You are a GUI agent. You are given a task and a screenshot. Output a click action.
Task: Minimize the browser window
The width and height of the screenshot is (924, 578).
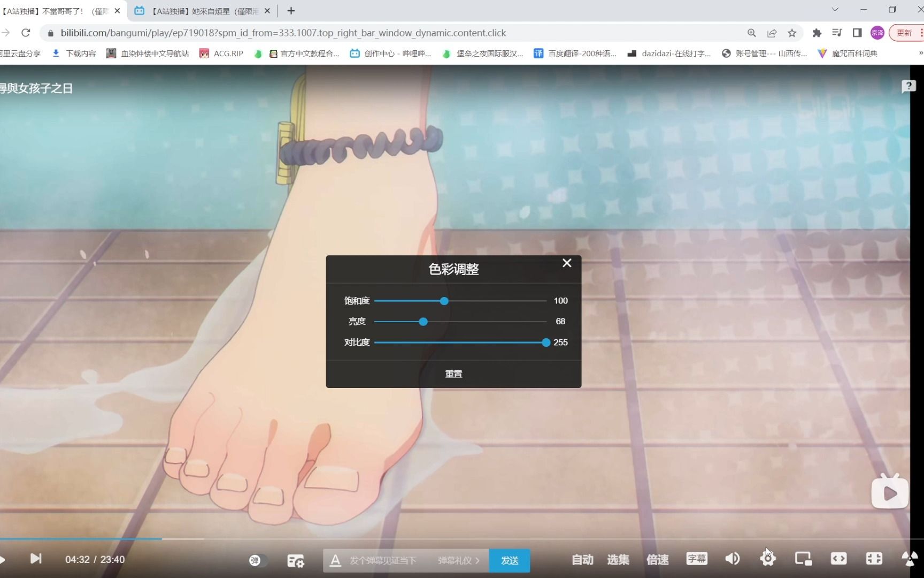[864, 10]
